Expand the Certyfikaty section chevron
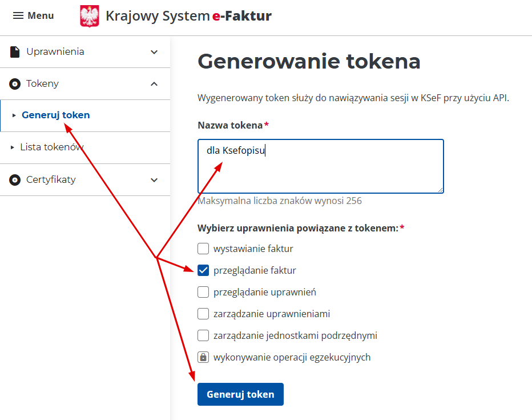 click(x=154, y=180)
